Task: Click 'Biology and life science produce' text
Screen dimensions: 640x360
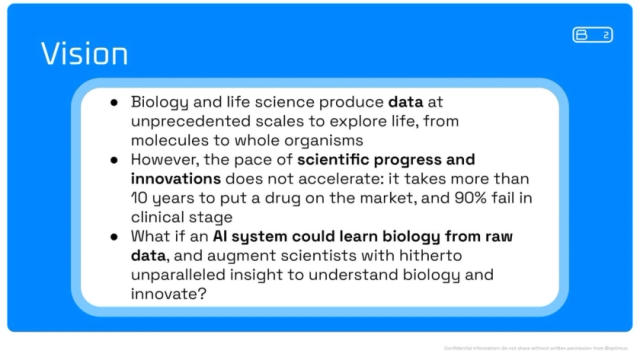Action: 258,102
